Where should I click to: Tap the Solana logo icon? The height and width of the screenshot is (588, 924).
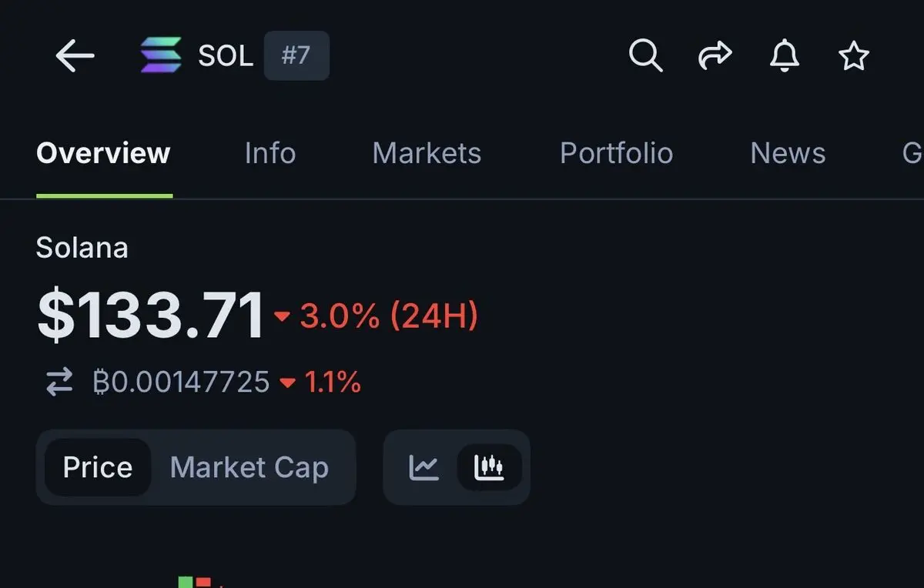click(x=161, y=55)
